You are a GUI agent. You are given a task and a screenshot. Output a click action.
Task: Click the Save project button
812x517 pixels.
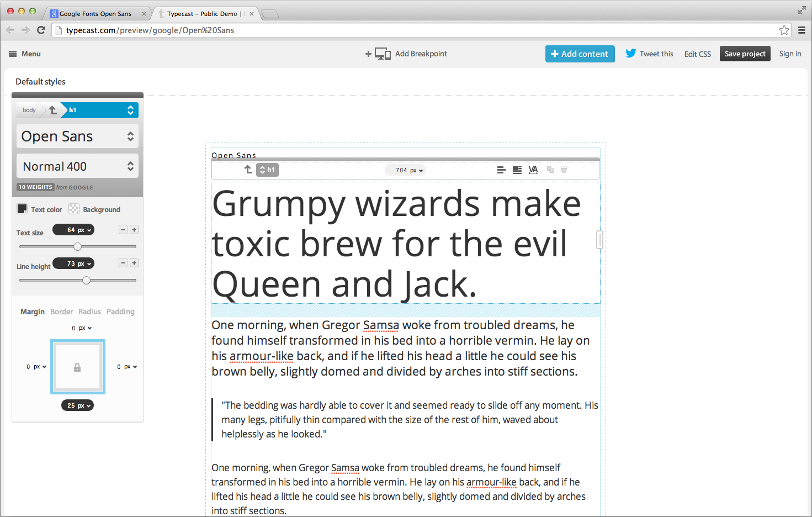coord(745,54)
